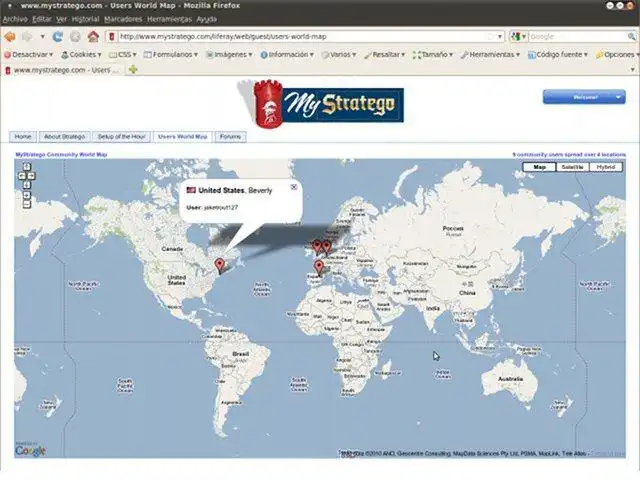Screen dimensions: 640x480
Task: Click the community users spread count text
Action: [569, 155]
